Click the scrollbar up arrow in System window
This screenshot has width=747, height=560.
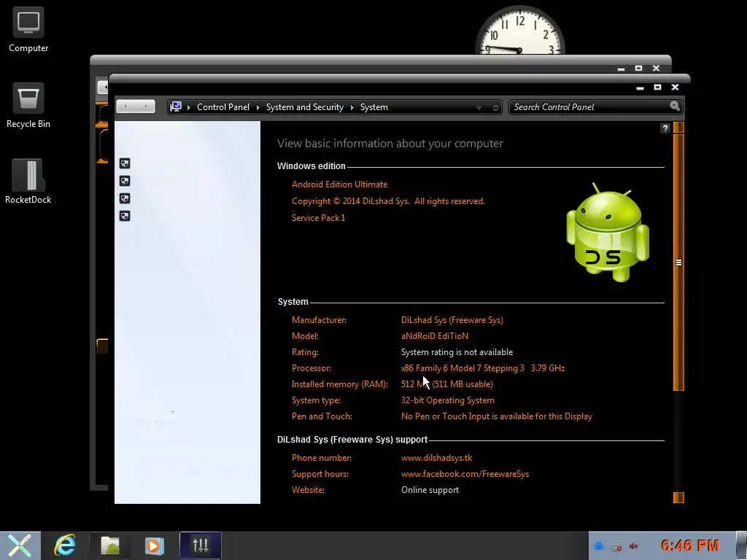tap(678, 128)
